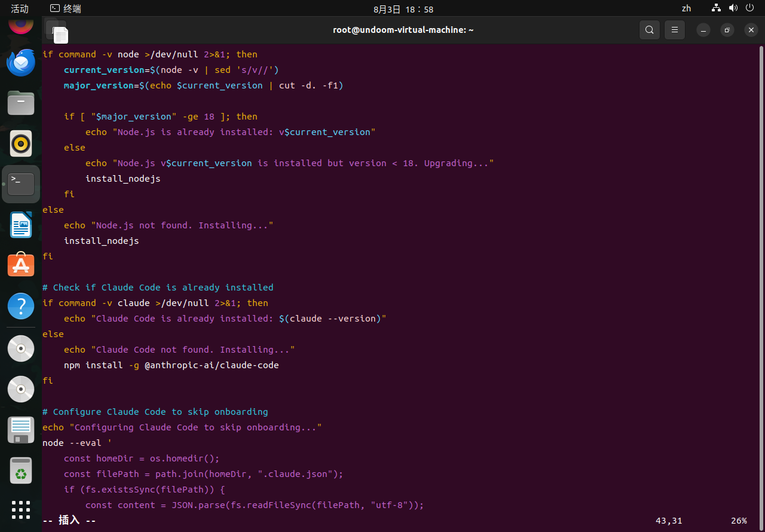This screenshot has height=532, width=765.
Task: Click the line containing '$(claude --version)'
Action: (x=225, y=319)
